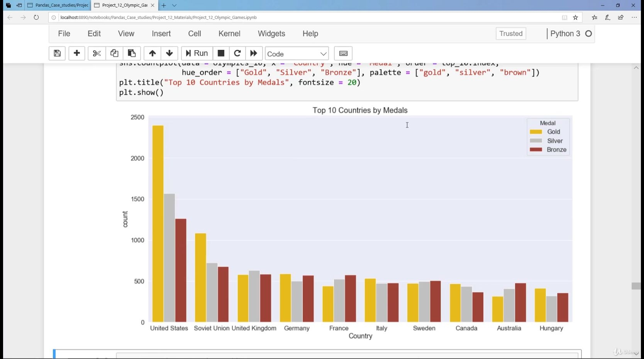The width and height of the screenshot is (644, 359).
Task: Click the Trusted notebook button
Action: coord(511,34)
